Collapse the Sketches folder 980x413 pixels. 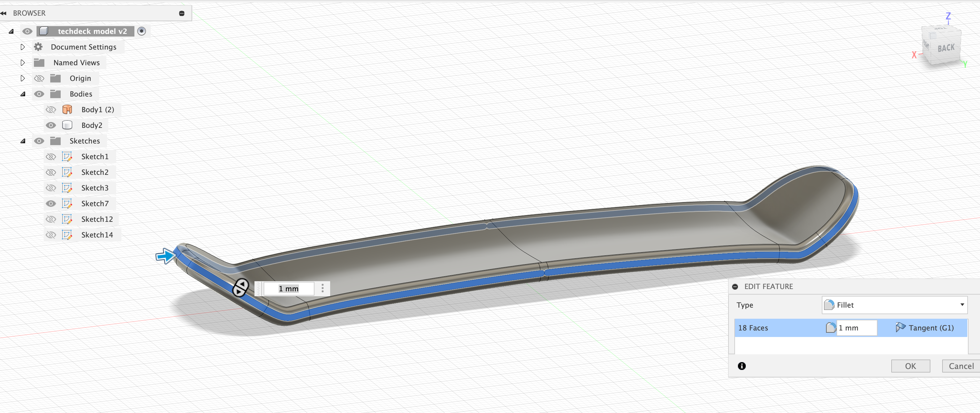click(23, 141)
